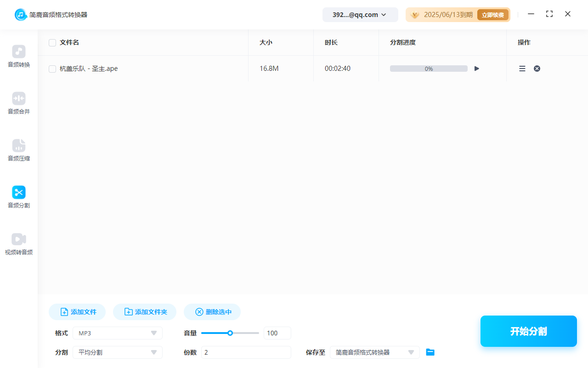Click the fullscreen icon in title bar
This screenshot has width=588, height=368.
(x=549, y=14)
